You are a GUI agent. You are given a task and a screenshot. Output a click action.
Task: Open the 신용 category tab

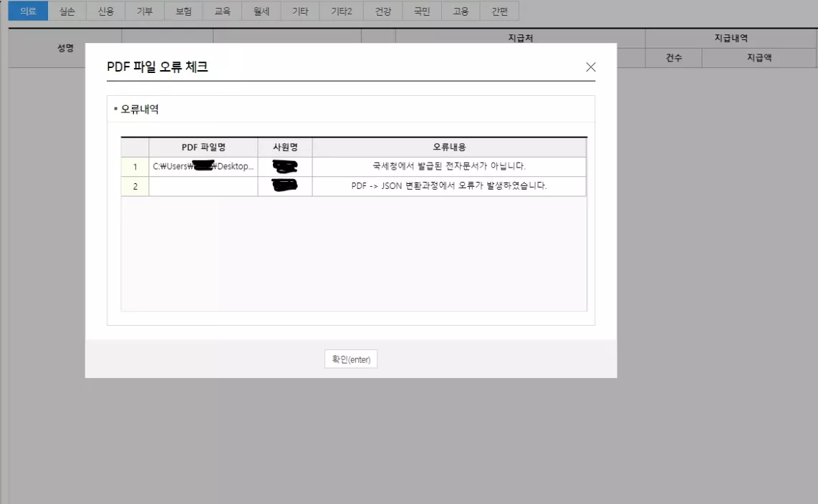click(x=106, y=11)
